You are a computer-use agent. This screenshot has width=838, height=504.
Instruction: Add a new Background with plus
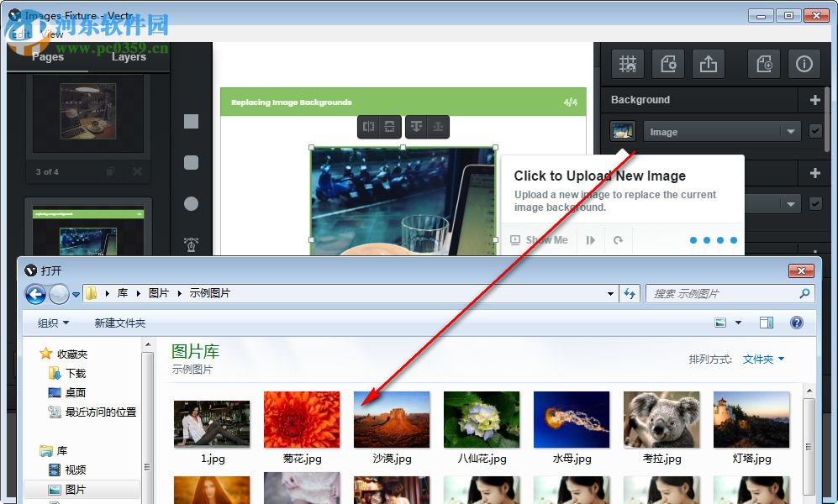click(x=815, y=100)
